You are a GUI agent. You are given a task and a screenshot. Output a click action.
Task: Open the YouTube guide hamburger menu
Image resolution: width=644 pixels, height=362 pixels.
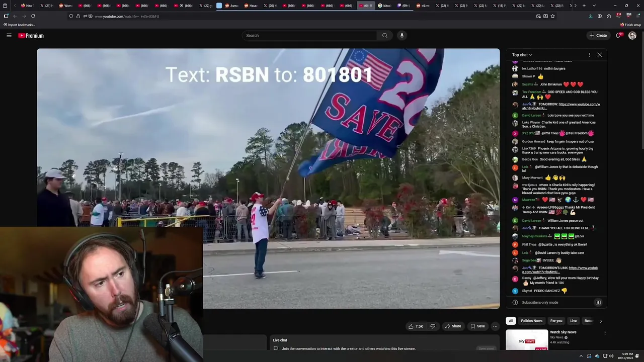point(9,35)
